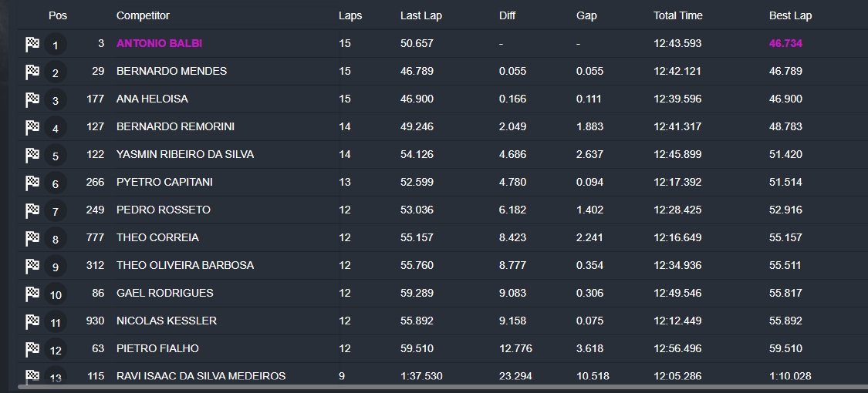The image size is (868, 393).
Task: Select competitor name NICOLAS KESSLER
Action: (167, 321)
